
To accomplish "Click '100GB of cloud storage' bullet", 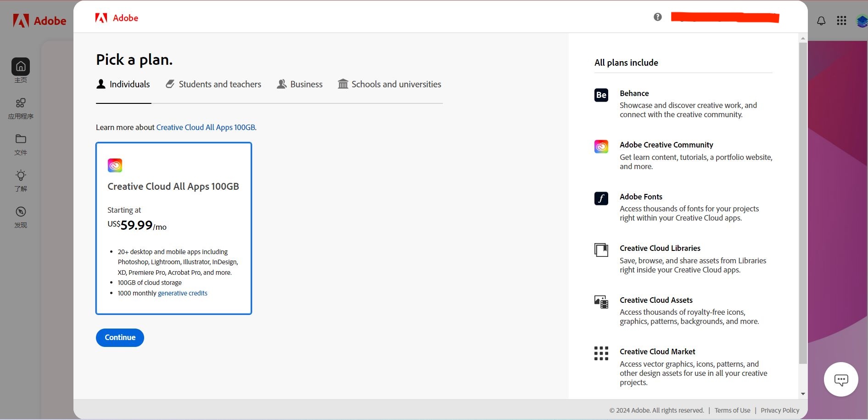I will point(150,283).
